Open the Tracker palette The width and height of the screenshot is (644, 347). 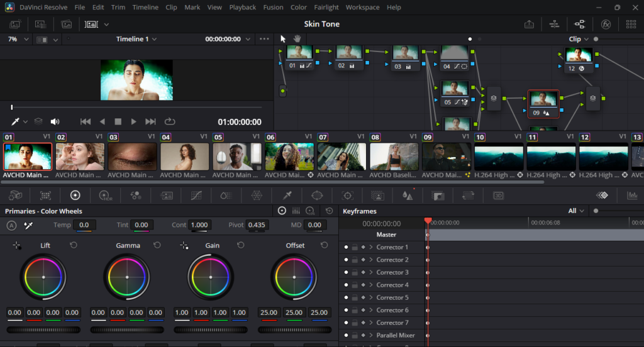pyautogui.click(x=347, y=196)
